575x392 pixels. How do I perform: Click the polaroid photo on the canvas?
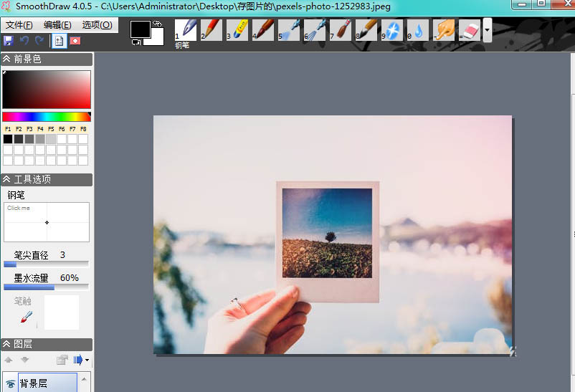(x=328, y=242)
